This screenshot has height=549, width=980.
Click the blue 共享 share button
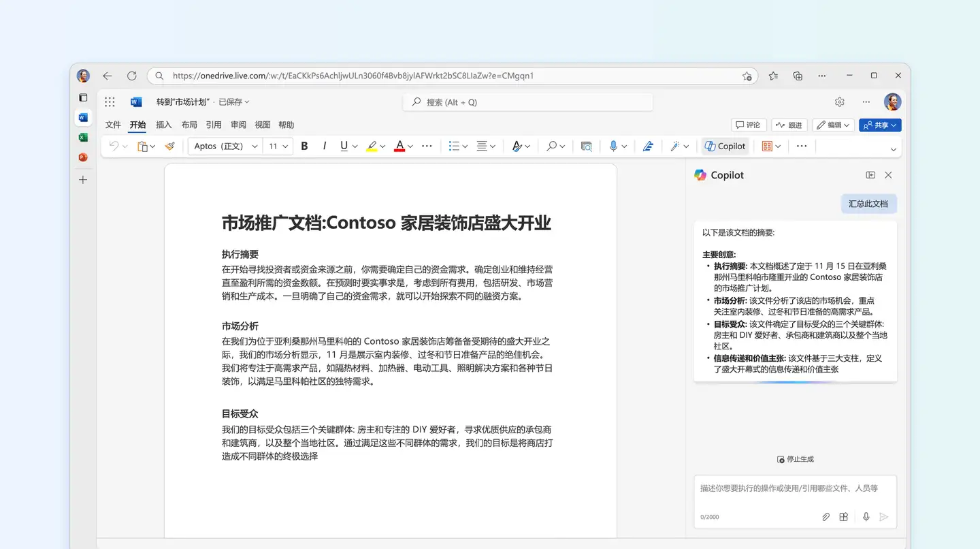[880, 125]
